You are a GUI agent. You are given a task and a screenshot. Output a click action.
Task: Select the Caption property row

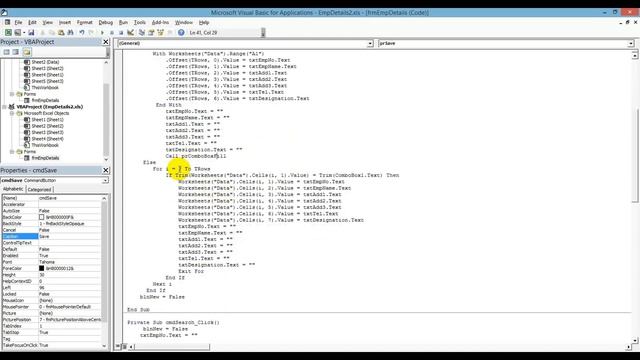[51, 236]
